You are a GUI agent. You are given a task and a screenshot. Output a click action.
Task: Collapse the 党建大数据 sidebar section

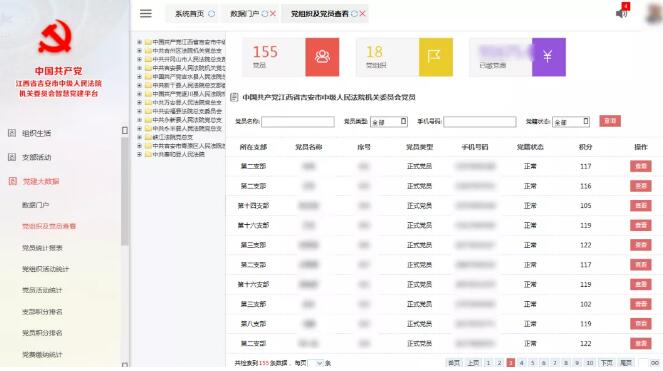[41, 181]
